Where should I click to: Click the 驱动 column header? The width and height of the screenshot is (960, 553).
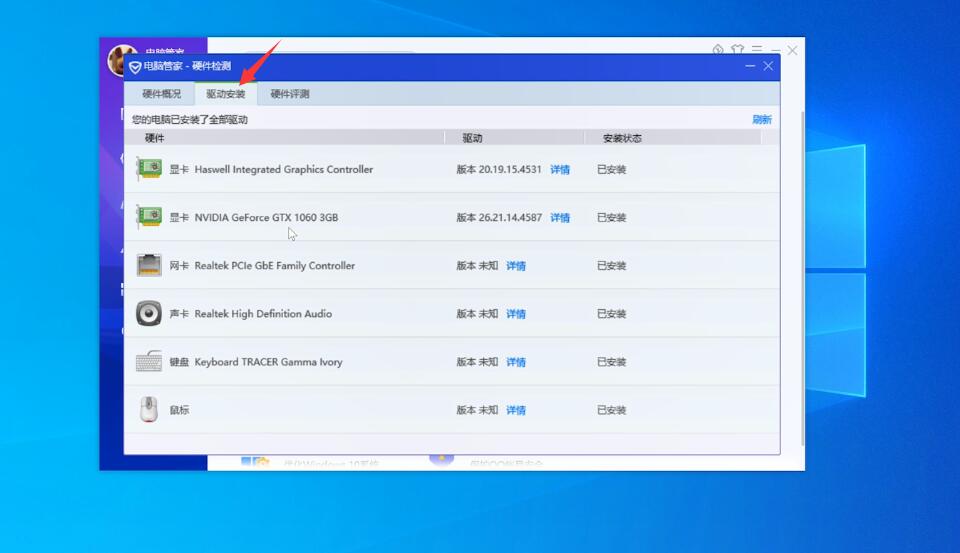(471, 138)
